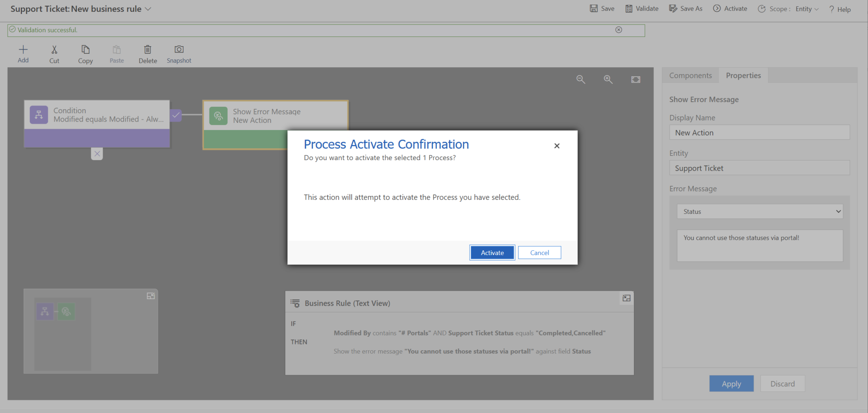Confirm activation with the Activate button
Viewport: 868px width, 413px height.
click(492, 252)
